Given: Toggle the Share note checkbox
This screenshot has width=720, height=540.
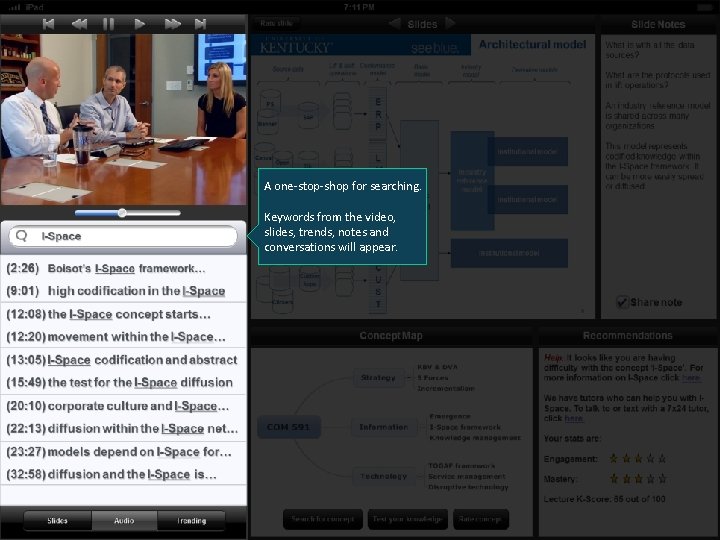Looking at the screenshot, I should click(x=622, y=302).
